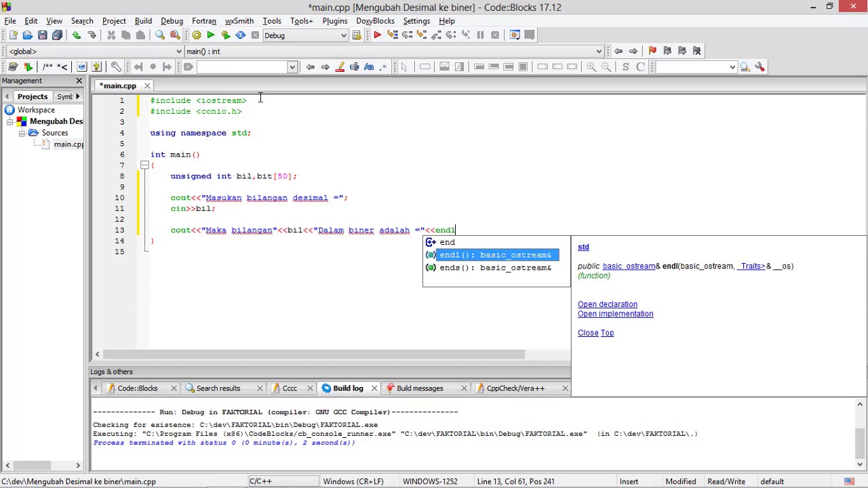Close the main.cpp editor tab
Screen dimensions: 868x488
coord(146,86)
